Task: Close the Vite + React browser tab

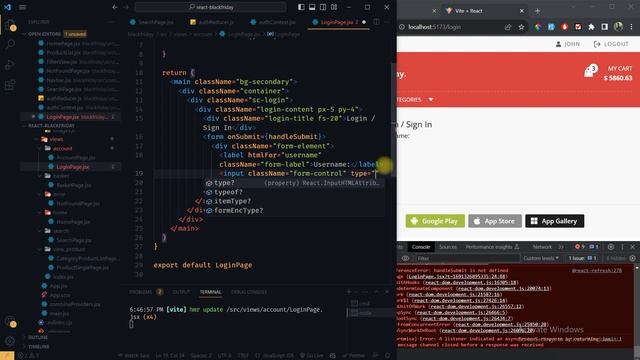Action: tap(522, 11)
